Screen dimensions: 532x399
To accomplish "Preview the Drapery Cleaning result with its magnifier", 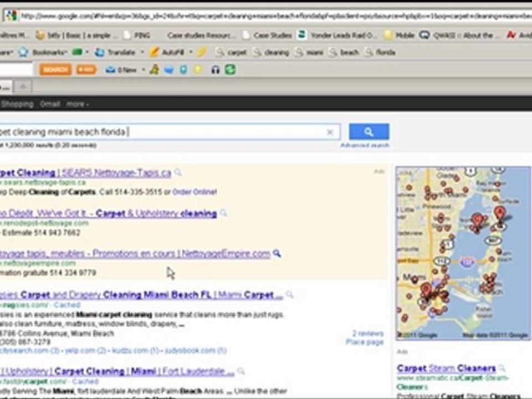I will pyautogui.click(x=289, y=294).
